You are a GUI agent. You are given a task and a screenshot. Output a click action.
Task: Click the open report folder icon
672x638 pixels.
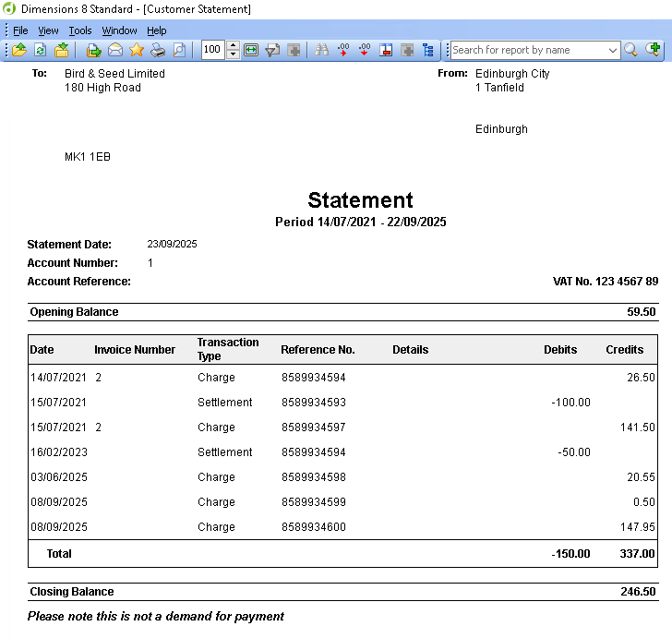[x=17, y=50]
